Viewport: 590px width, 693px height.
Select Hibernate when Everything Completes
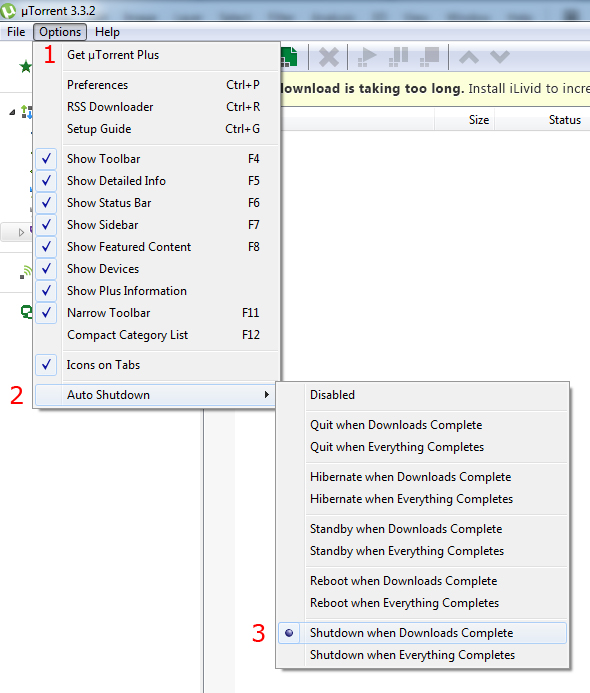[x=422, y=499]
